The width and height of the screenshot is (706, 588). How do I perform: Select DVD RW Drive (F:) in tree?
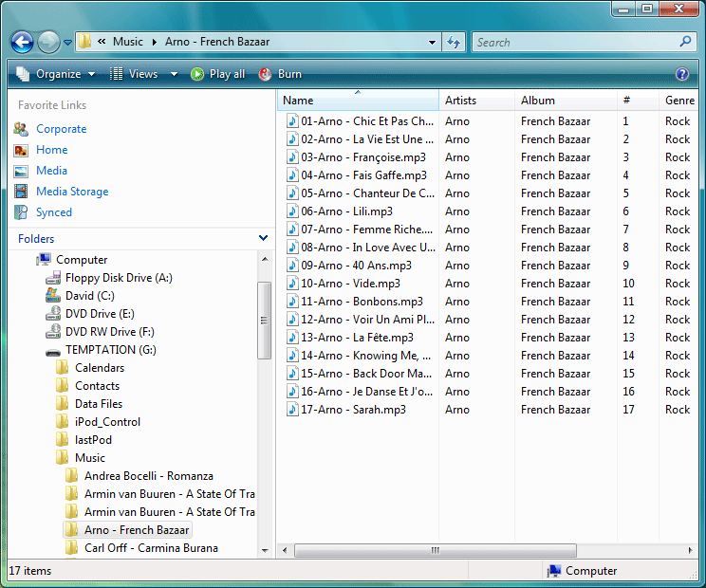pyautogui.click(x=110, y=332)
